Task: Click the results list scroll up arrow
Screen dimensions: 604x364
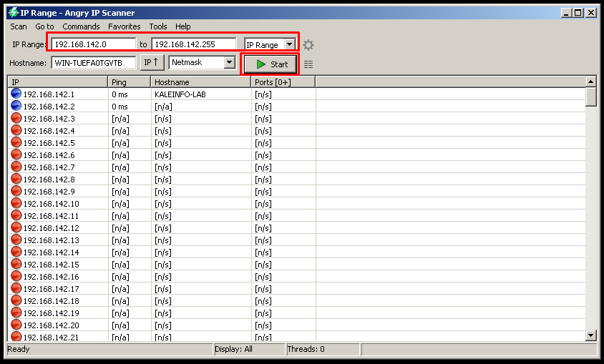Action: click(591, 82)
